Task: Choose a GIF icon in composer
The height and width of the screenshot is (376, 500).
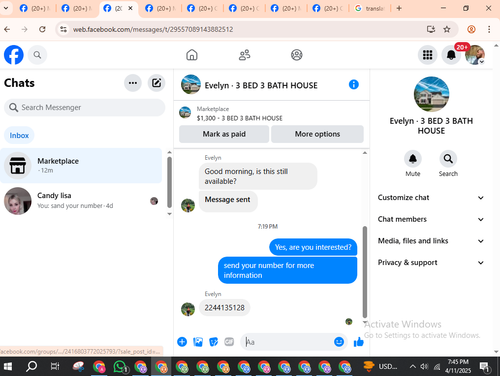Action: [229, 342]
